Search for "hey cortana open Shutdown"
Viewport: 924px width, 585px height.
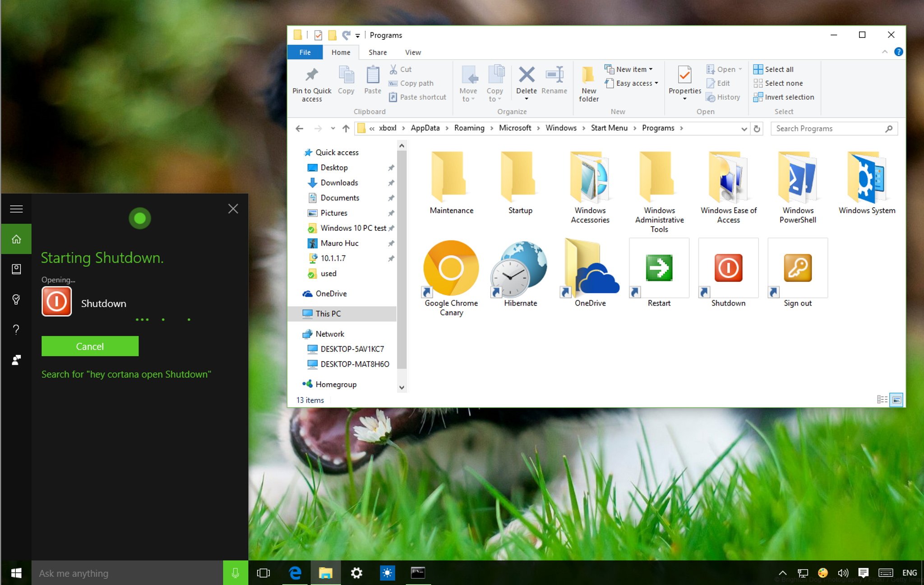(x=126, y=374)
